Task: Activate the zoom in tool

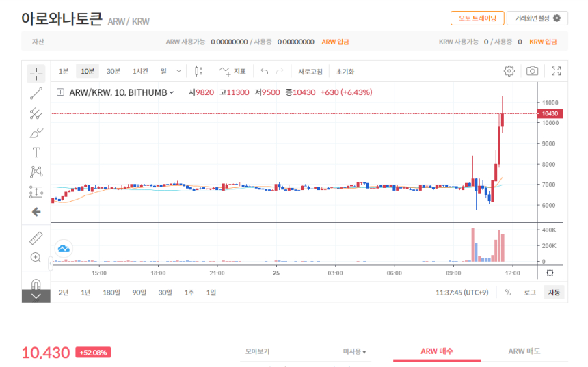Action: tap(36, 258)
